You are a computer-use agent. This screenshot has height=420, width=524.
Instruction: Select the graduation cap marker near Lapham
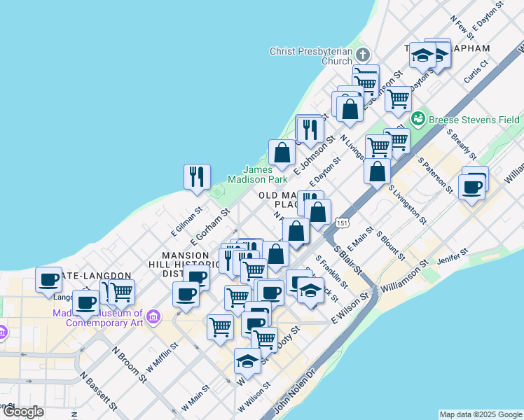(x=423, y=56)
